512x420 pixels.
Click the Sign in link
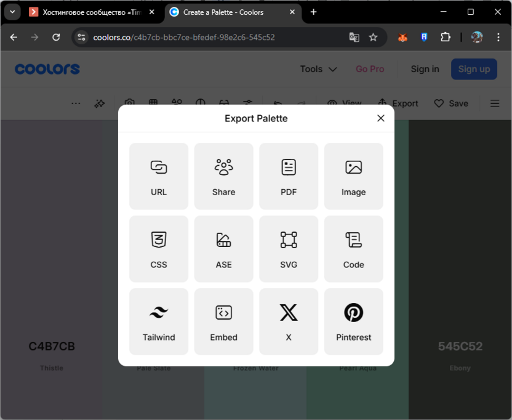[425, 69]
